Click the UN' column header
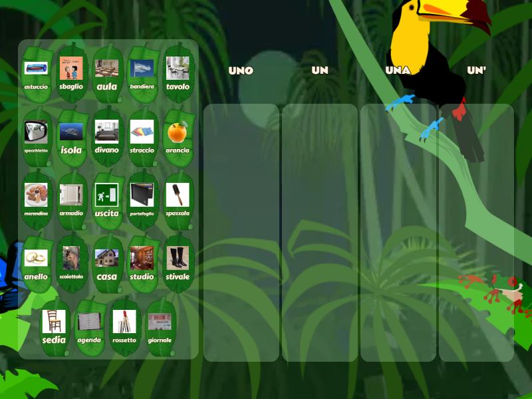The image size is (532, 399). click(476, 70)
